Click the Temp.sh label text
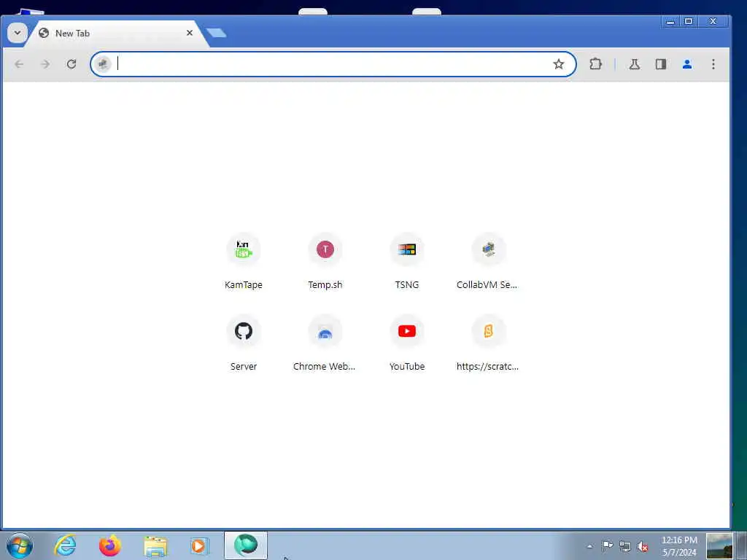This screenshot has height=560, width=747. click(x=325, y=285)
